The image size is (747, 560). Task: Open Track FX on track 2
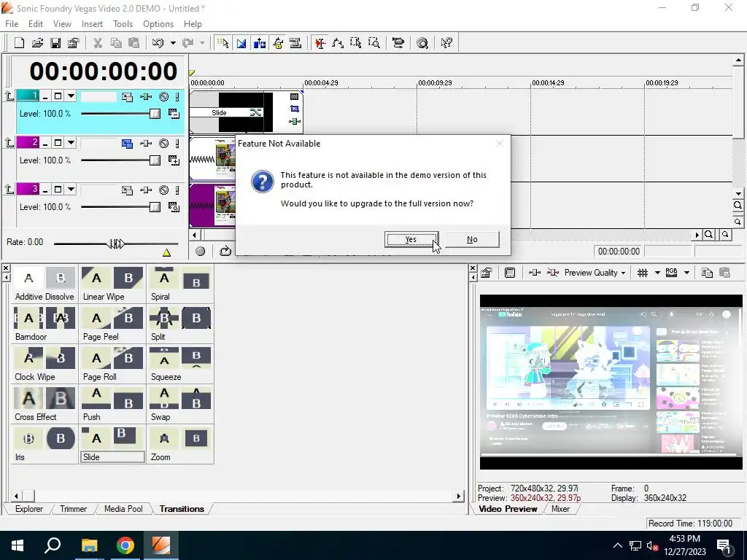point(146,144)
